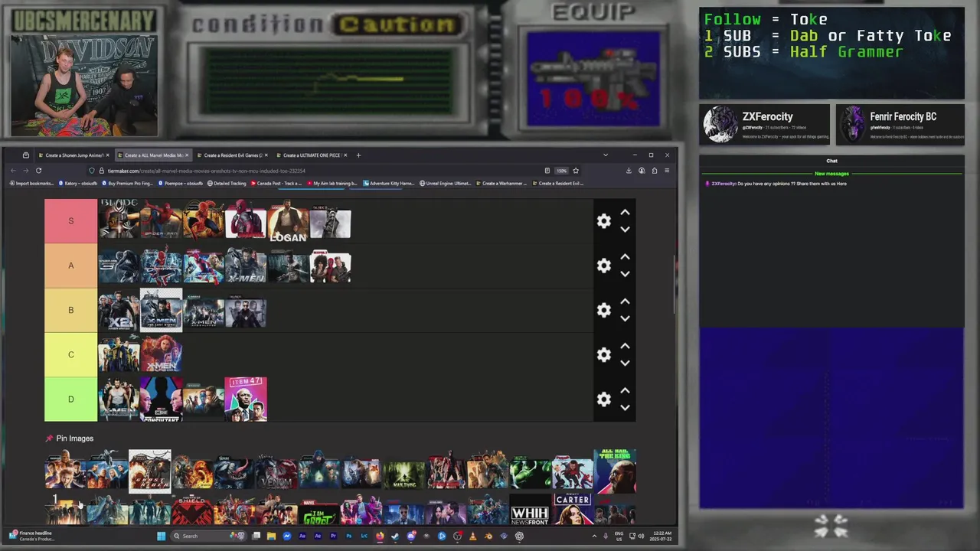Image resolution: width=980 pixels, height=551 pixels.
Task: Open a new browser tab with plus
Action: point(358,155)
